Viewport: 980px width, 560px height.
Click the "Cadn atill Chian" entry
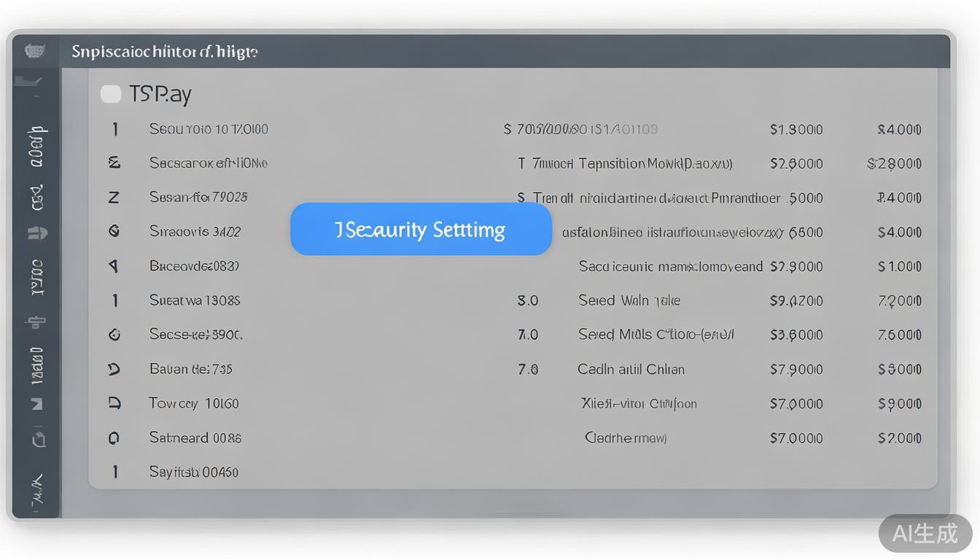pyautogui.click(x=631, y=370)
